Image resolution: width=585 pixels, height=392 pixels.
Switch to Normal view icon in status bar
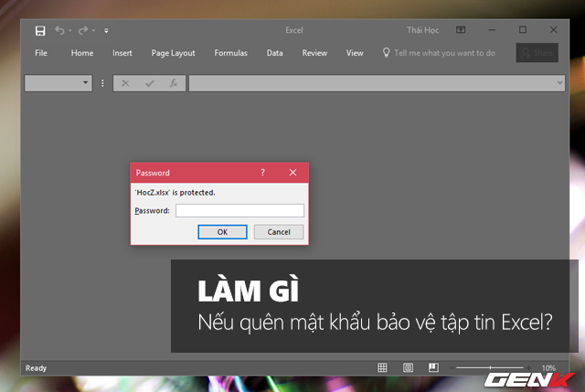coord(382,367)
